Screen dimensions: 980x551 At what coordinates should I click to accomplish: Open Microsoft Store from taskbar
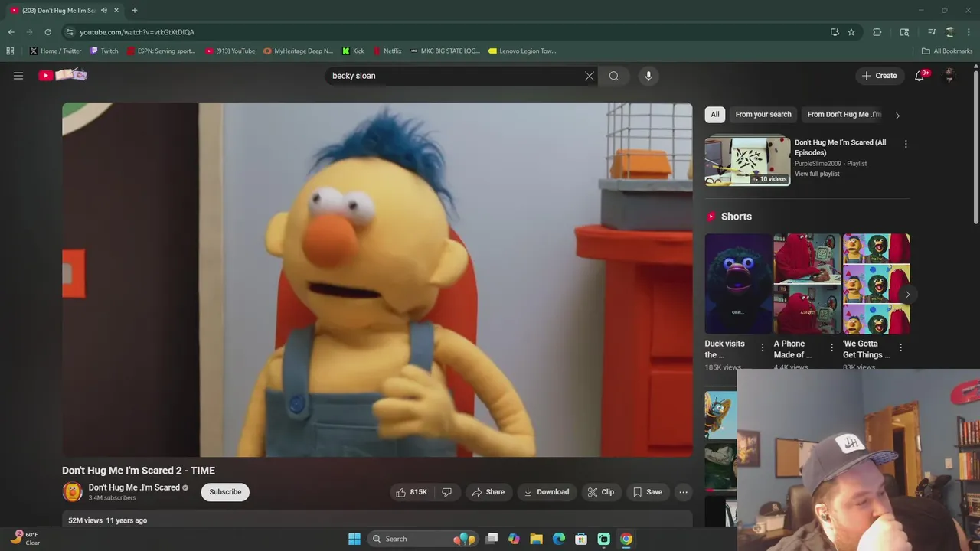(581, 539)
